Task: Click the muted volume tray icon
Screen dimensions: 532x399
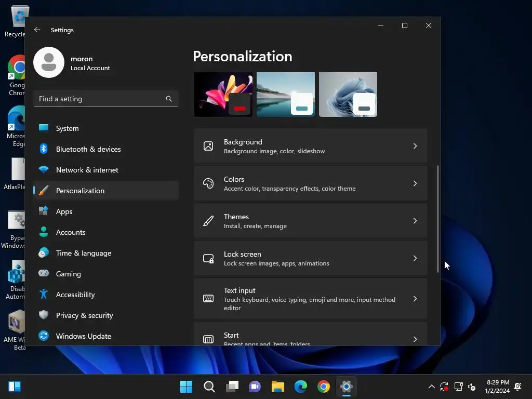Action: pyautogui.click(x=472, y=387)
